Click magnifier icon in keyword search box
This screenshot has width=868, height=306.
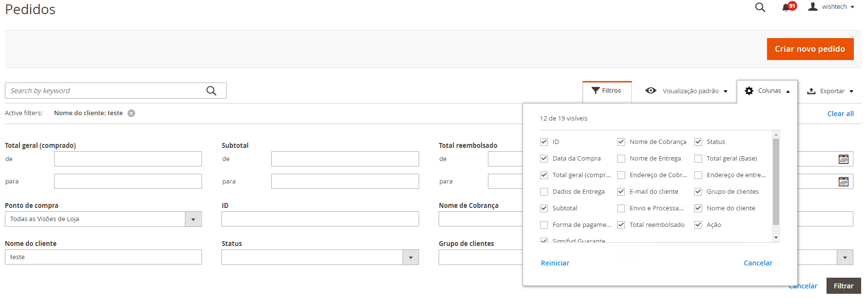211,91
